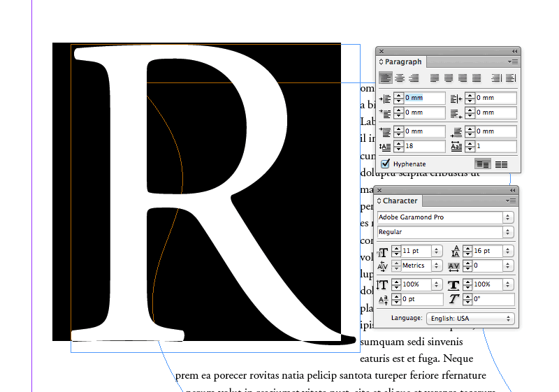Viewport: 559px width, 392px height.
Task: Click the Skew false italic icon
Action: click(453, 299)
